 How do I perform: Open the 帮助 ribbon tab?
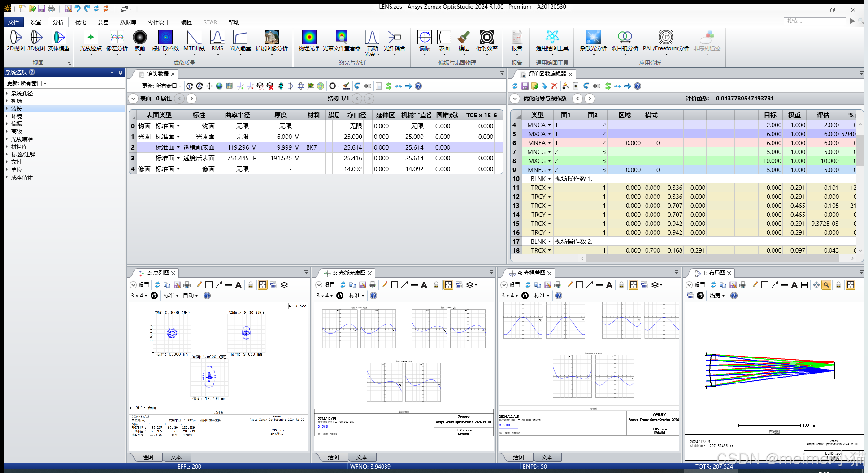click(x=234, y=22)
